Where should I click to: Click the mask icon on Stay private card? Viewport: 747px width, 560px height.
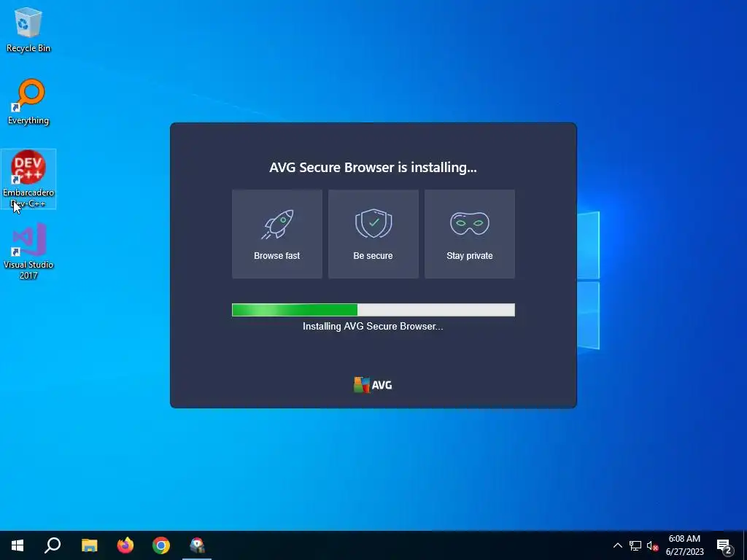[x=470, y=223]
